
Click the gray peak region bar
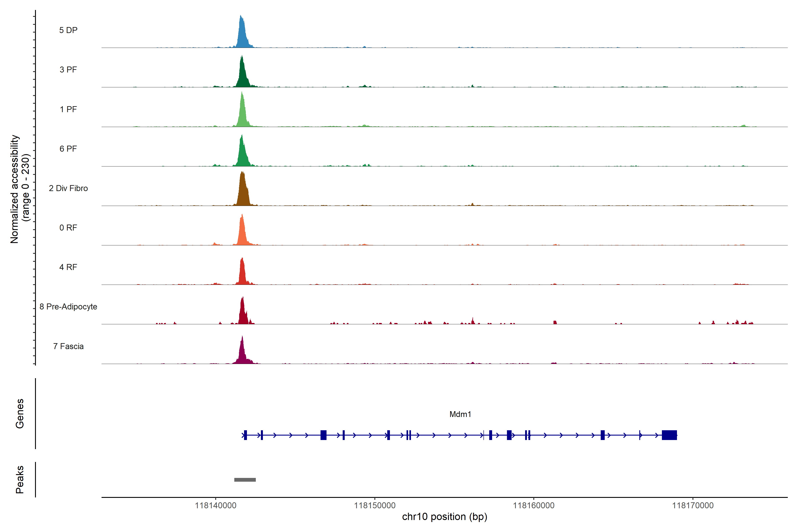[245, 480]
